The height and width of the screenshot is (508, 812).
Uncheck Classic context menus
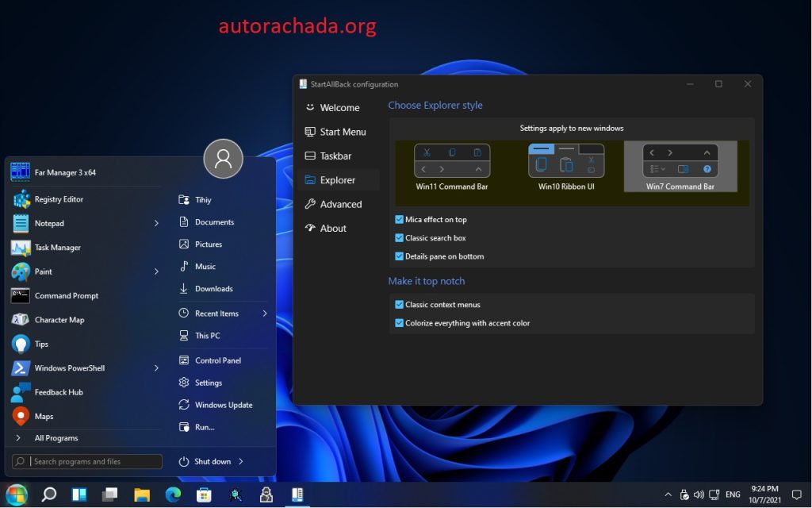point(400,304)
